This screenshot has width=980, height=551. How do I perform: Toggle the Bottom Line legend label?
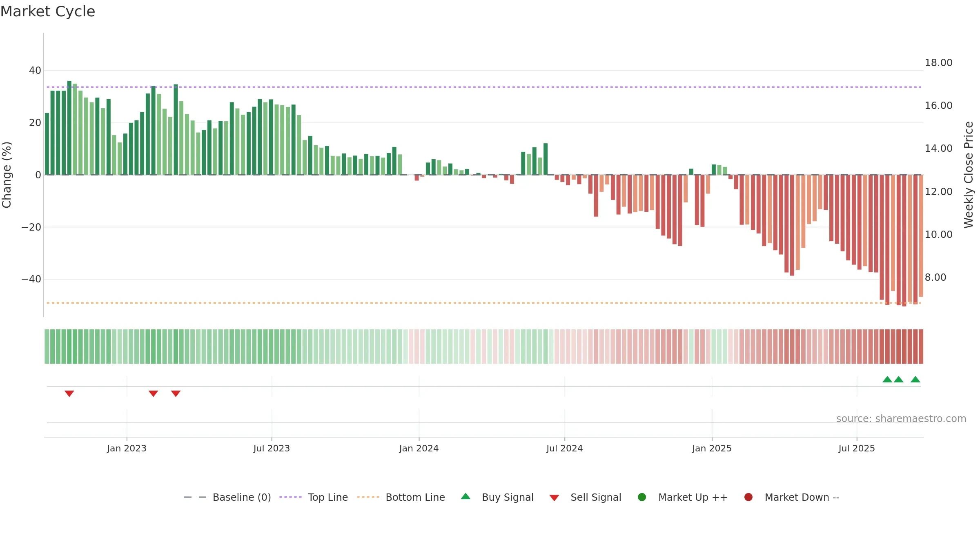(x=415, y=498)
